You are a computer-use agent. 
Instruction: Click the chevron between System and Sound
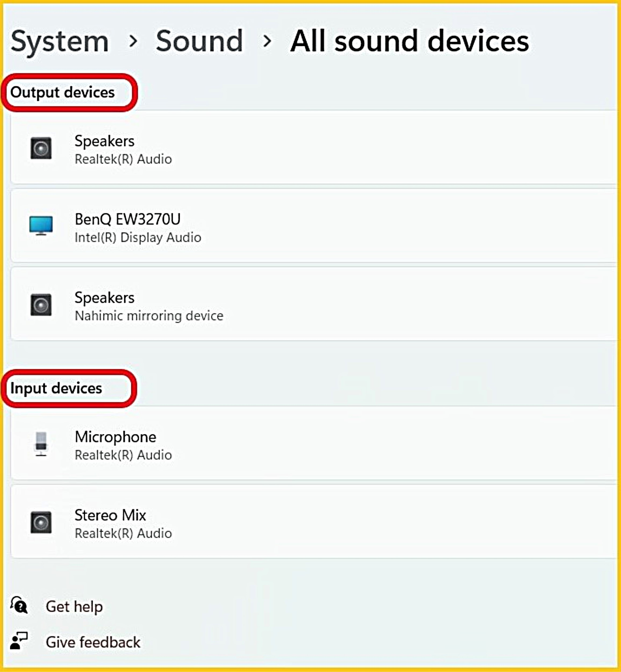pyautogui.click(x=133, y=41)
